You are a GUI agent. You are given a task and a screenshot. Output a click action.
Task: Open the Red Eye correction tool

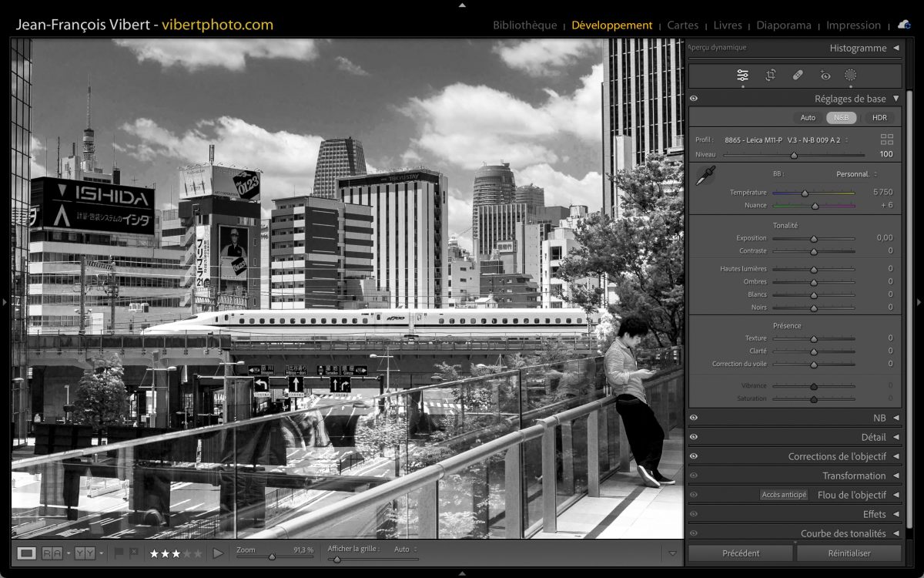click(x=825, y=75)
